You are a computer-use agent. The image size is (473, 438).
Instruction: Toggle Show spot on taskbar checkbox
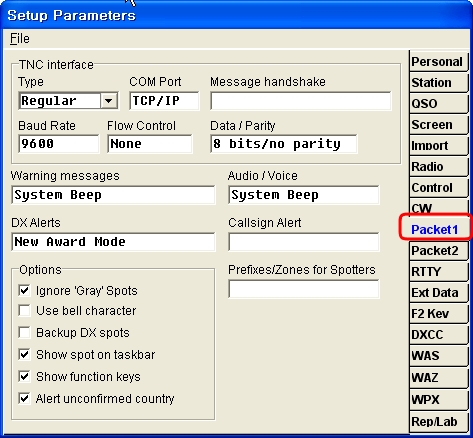click(x=24, y=354)
